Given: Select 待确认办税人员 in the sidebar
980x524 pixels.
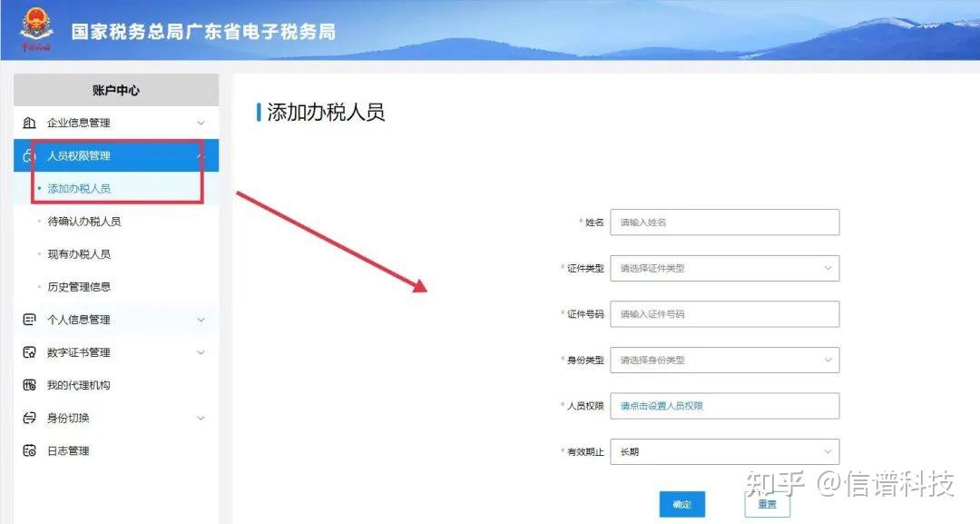Looking at the screenshot, I should (83, 221).
